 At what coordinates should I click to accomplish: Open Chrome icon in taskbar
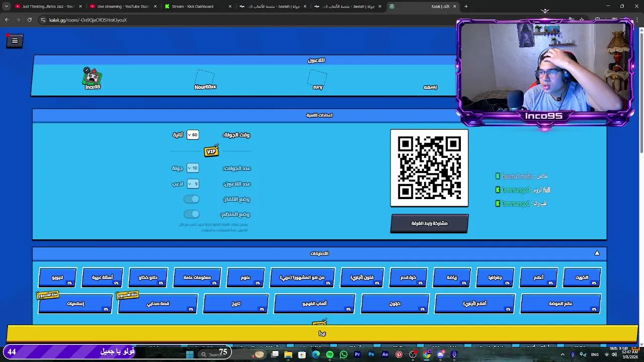click(x=427, y=354)
